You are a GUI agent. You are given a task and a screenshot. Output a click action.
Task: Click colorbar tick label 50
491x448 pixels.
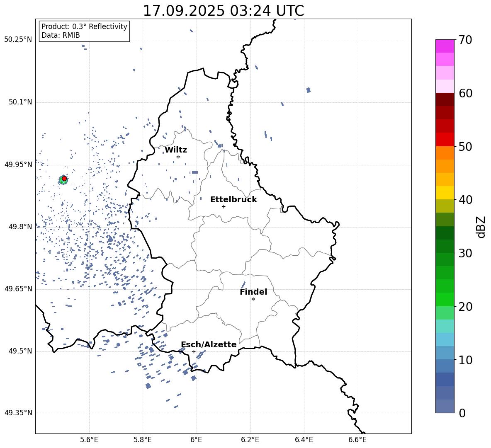pos(465,146)
